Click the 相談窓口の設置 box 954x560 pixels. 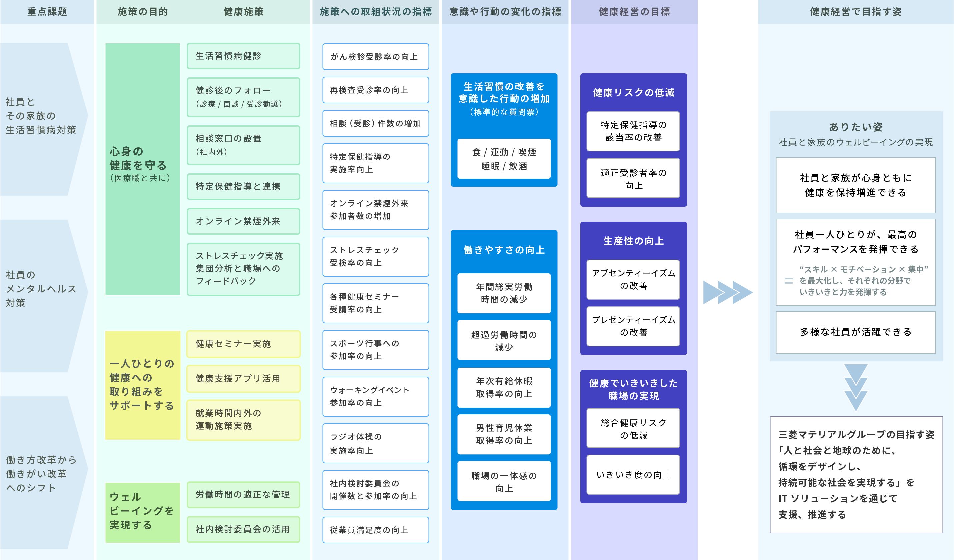[x=243, y=145]
